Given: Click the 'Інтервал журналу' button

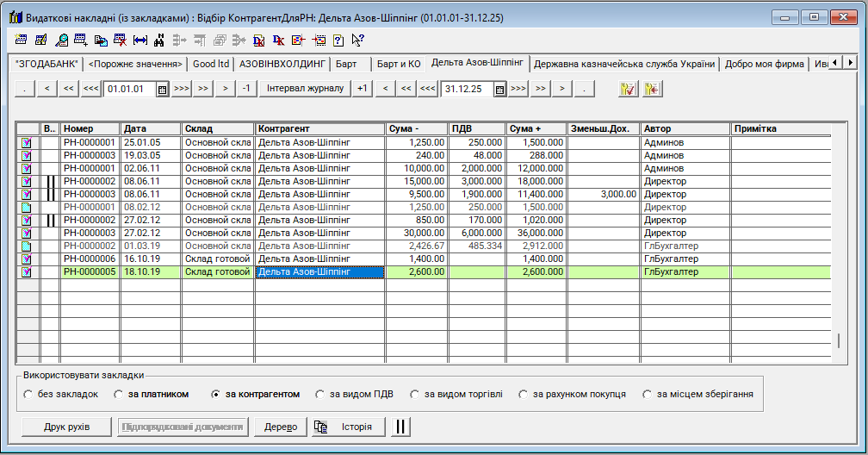Looking at the screenshot, I should tap(306, 89).
